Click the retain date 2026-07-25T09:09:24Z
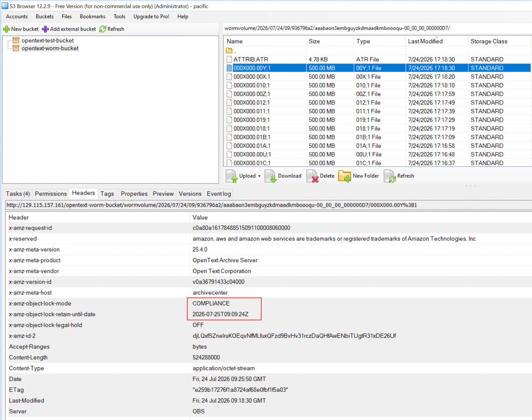This screenshot has height=420, width=532. 221,314
